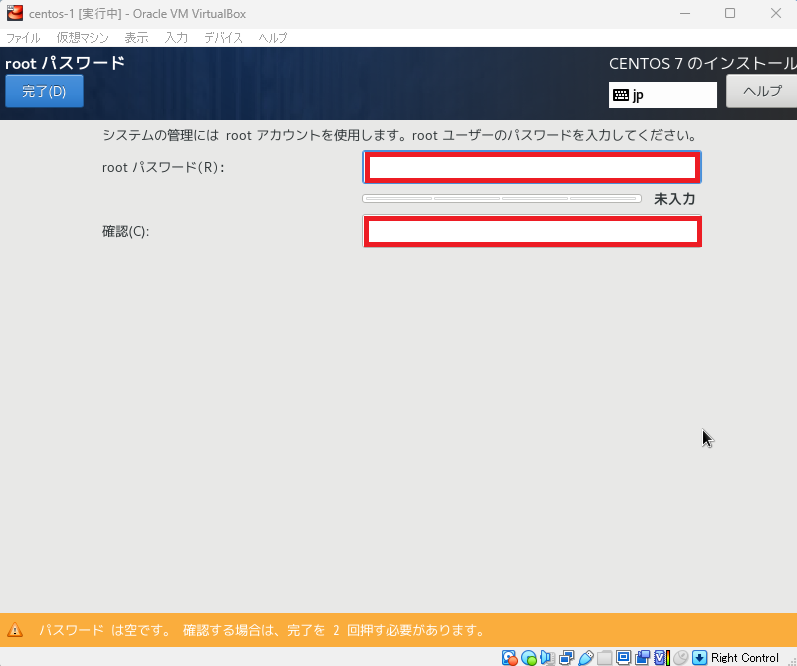797x666 pixels.
Task: Open the デバイス menu
Action: pos(223,38)
